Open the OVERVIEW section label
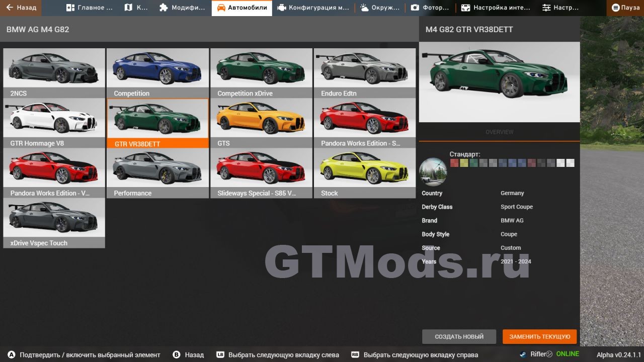This screenshot has height=362, width=644. 500,132
